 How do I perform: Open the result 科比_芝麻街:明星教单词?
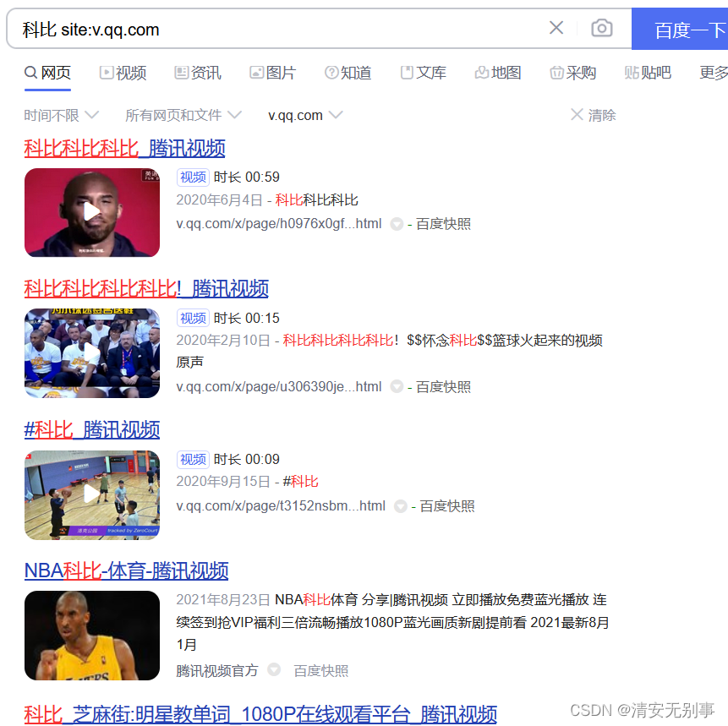click(x=260, y=715)
